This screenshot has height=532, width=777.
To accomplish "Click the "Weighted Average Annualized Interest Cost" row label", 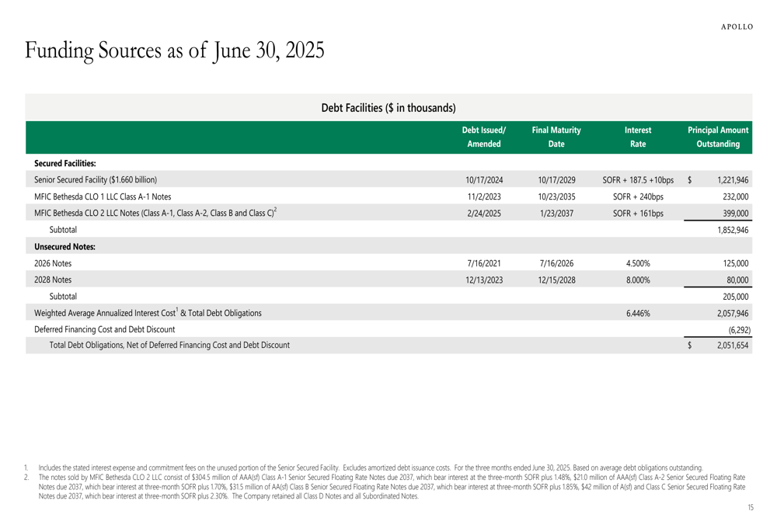I will (x=148, y=312).
